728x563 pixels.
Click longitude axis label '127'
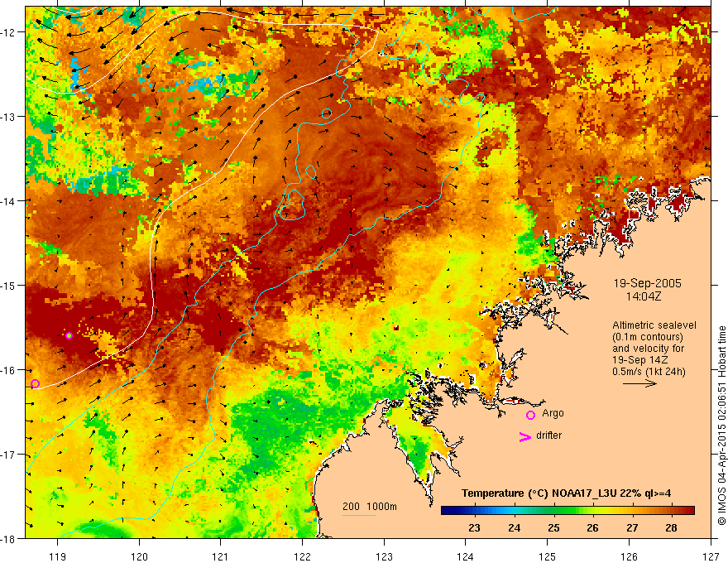(711, 556)
